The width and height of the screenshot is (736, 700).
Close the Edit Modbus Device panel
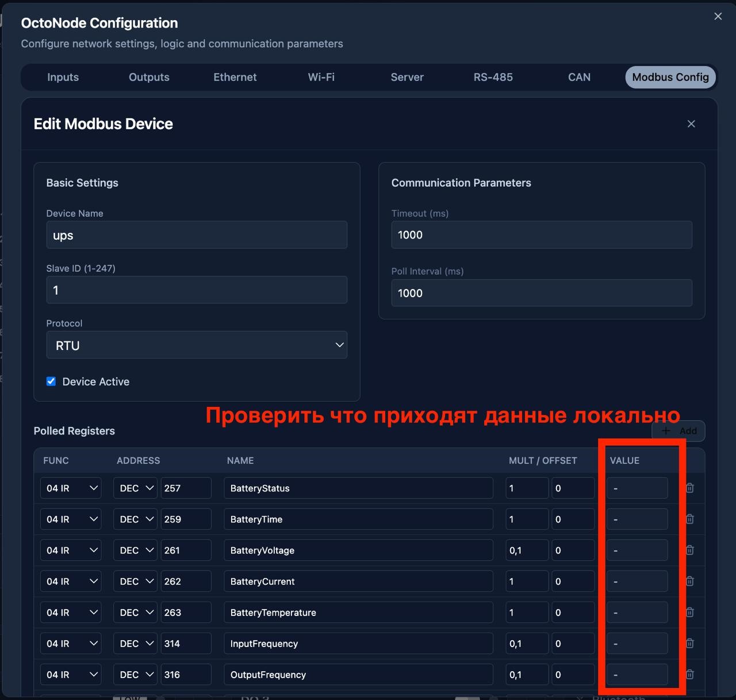click(x=691, y=124)
